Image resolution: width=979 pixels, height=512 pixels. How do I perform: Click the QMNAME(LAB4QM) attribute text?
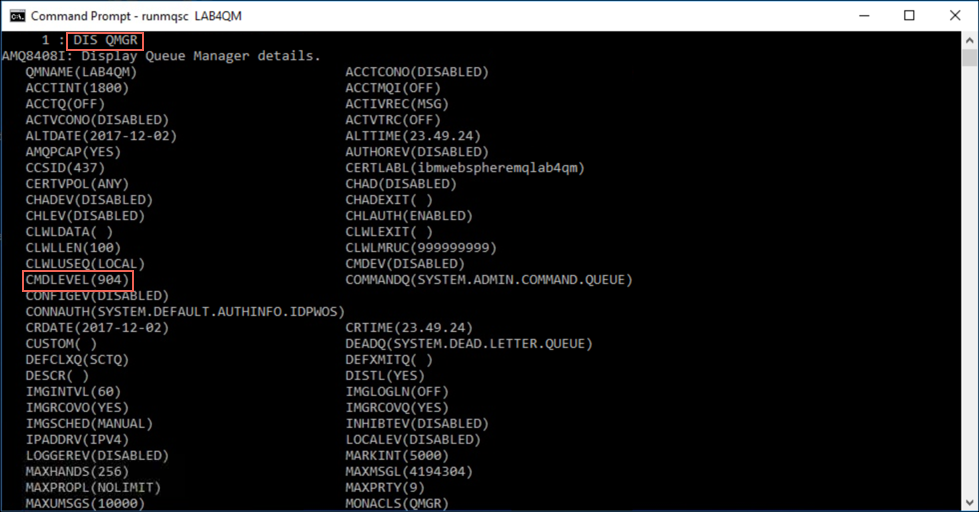pos(81,72)
